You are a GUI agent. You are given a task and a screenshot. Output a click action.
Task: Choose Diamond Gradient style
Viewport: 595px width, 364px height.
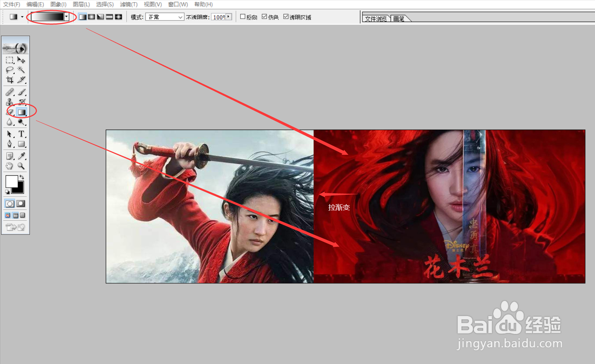tap(118, 17)
